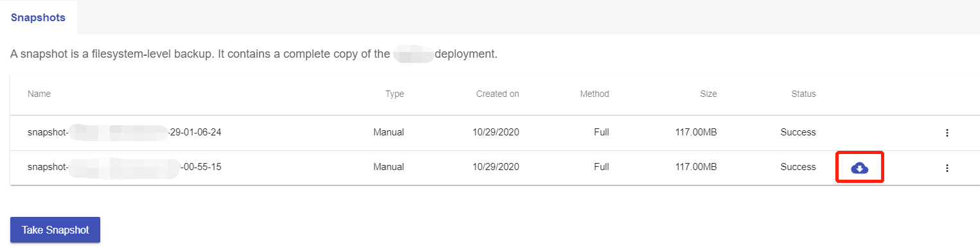Sort by the Size column header
This screenshot has height=249, width=980.
[x=708, y=94]
